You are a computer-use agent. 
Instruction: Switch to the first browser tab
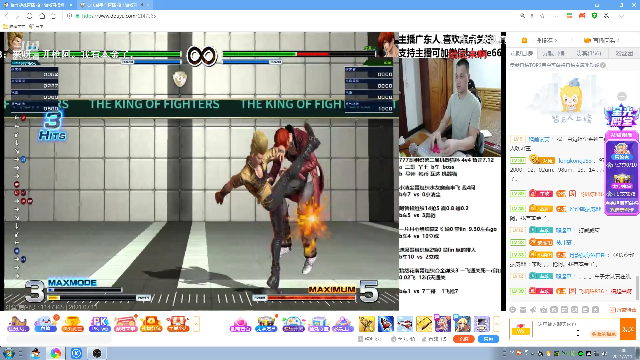pos(37,5)
